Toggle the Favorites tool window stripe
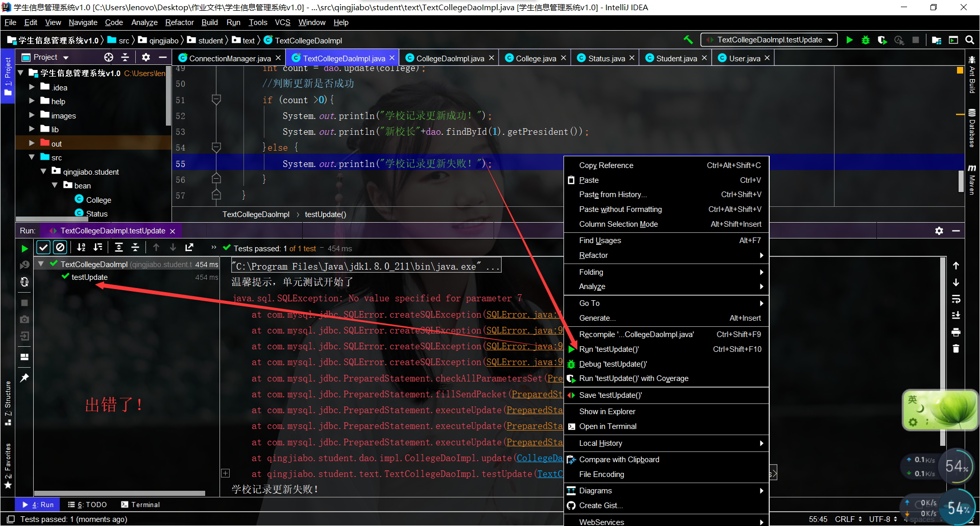The image size is (980, 526). pos(8,466)
